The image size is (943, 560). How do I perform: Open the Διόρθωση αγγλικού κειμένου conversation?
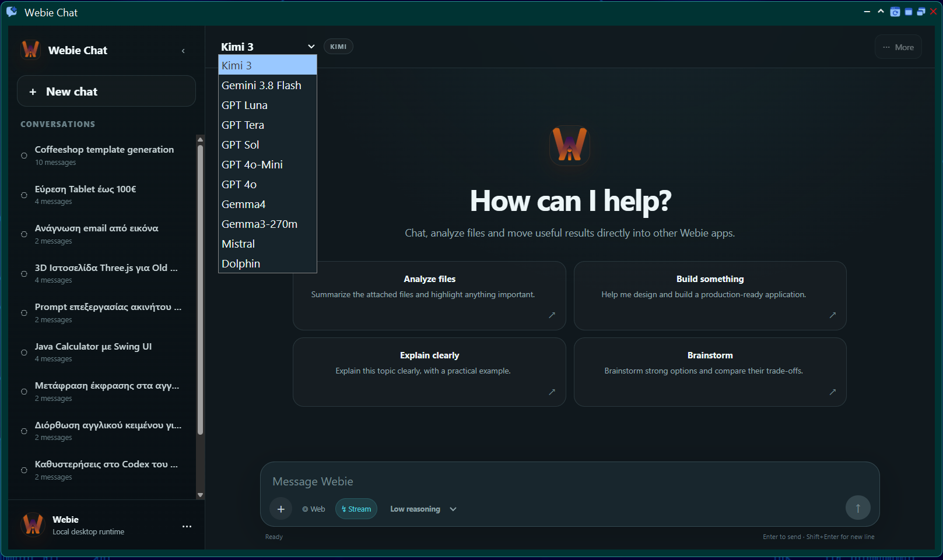coord(106,431)
